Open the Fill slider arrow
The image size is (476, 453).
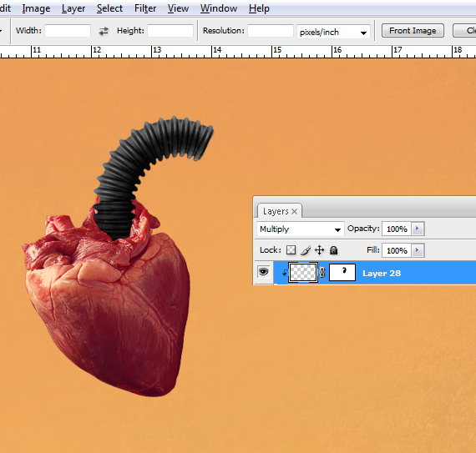(418, 250)
